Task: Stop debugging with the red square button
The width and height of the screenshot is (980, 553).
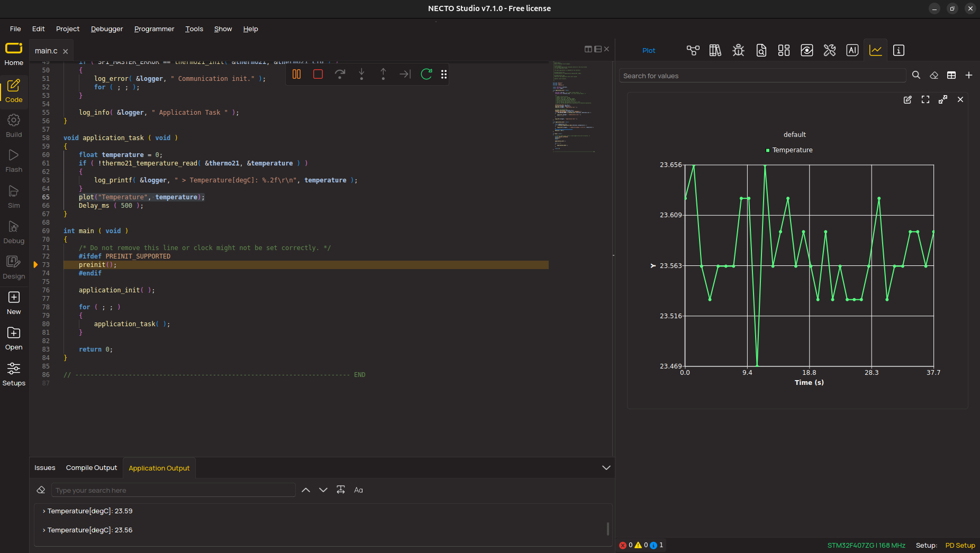Action: pos(318,75)
